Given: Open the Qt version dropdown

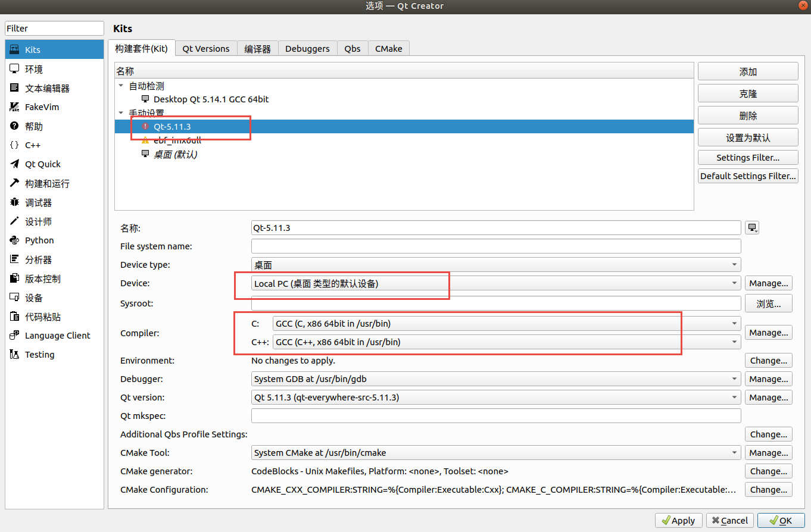Looking at the screenshot, I should coord(496,398).
